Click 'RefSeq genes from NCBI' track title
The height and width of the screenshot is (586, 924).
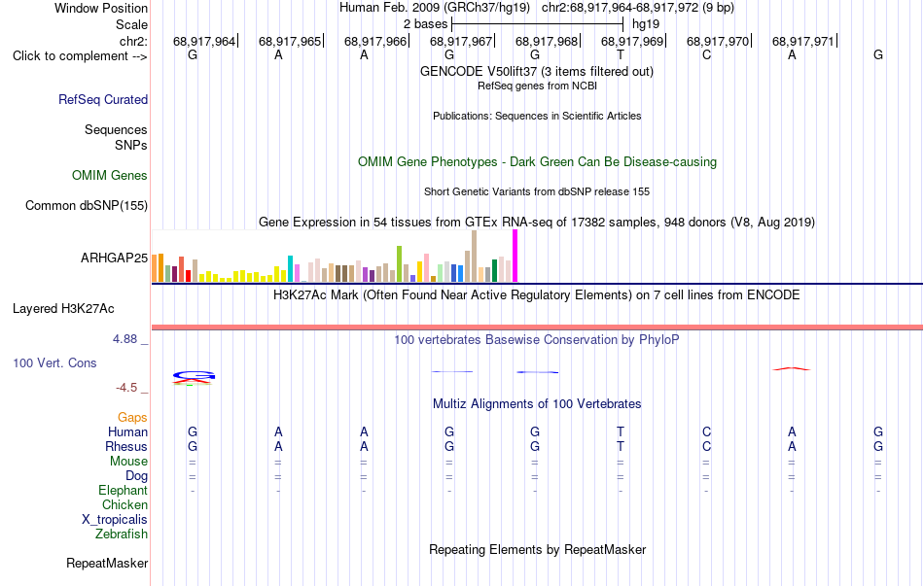click(537, 86)
